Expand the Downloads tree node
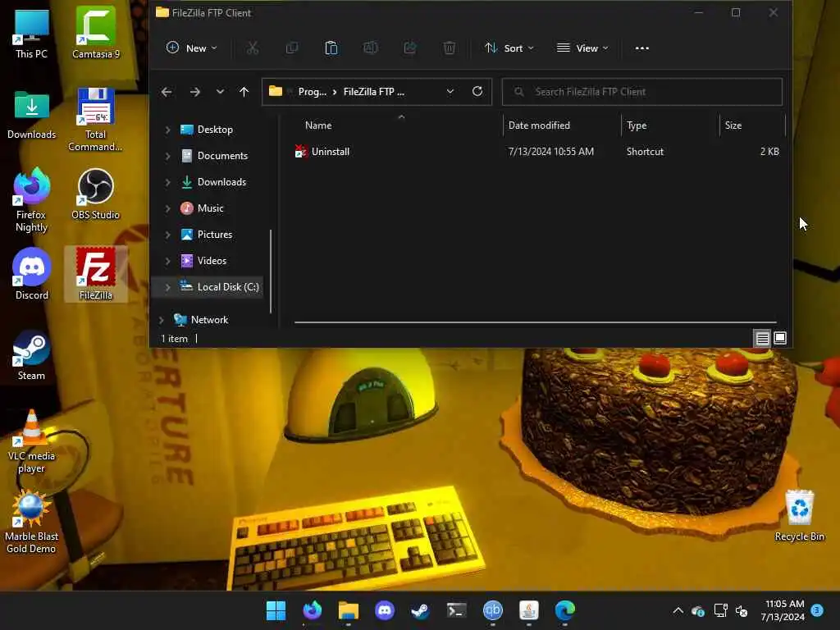Image resolution: width=840 pixels, height=630 pixels. click(x=167, y=182)
